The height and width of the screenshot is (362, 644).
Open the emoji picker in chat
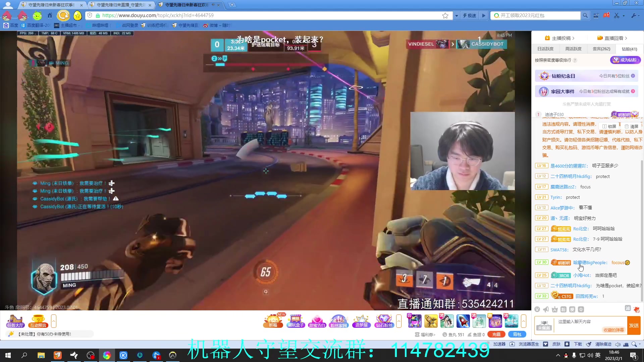[x=537, y=309]
